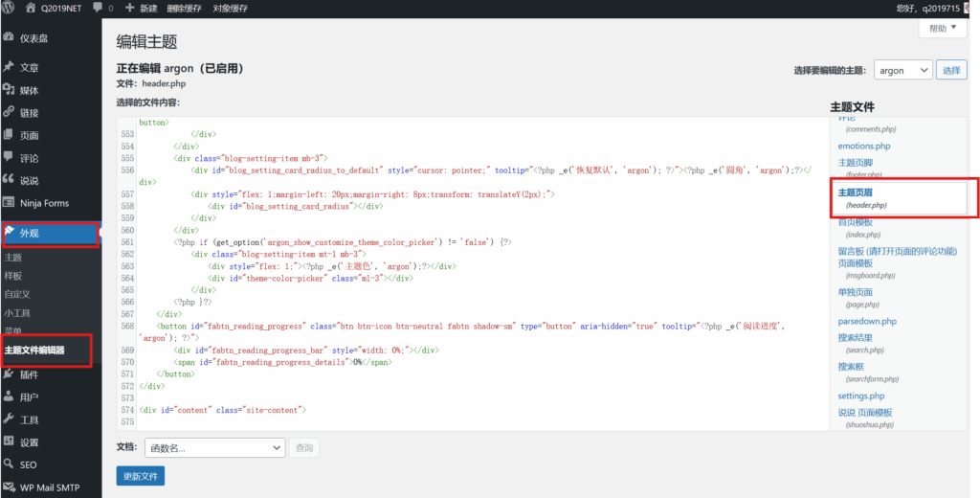
Task: Open emotions.php in theme files list
Action: (863, 146)
